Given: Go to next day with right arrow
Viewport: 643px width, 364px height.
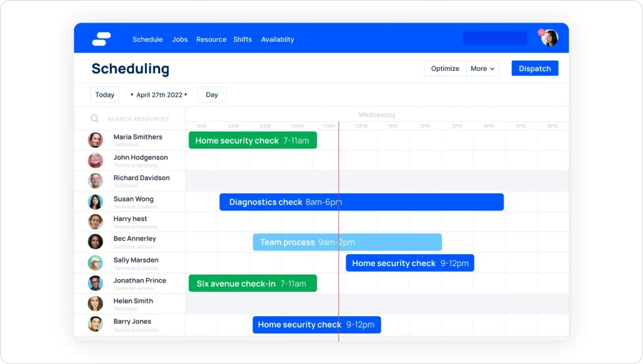Looking at the screenshot, I should pyautogui.click(x=186, y=95).
